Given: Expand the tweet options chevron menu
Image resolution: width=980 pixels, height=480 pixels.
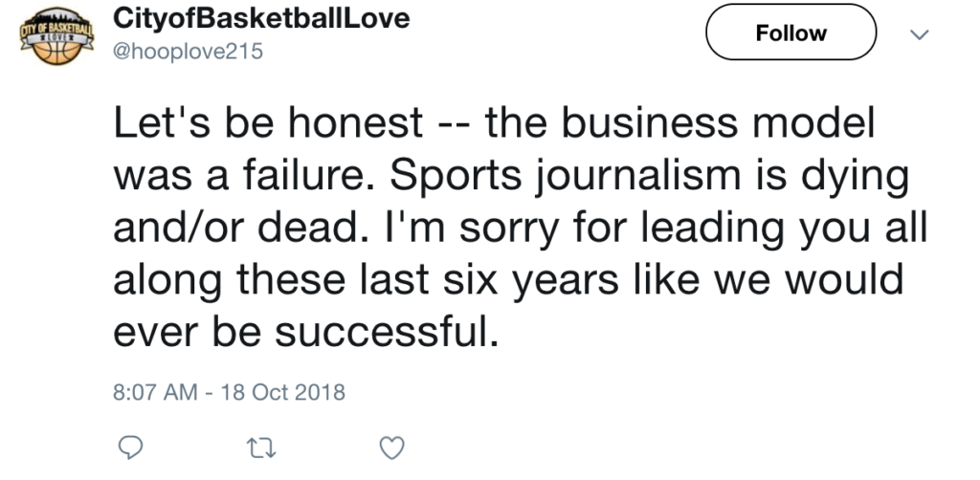Looking at the screenshot, I should [x=918, y=34].
